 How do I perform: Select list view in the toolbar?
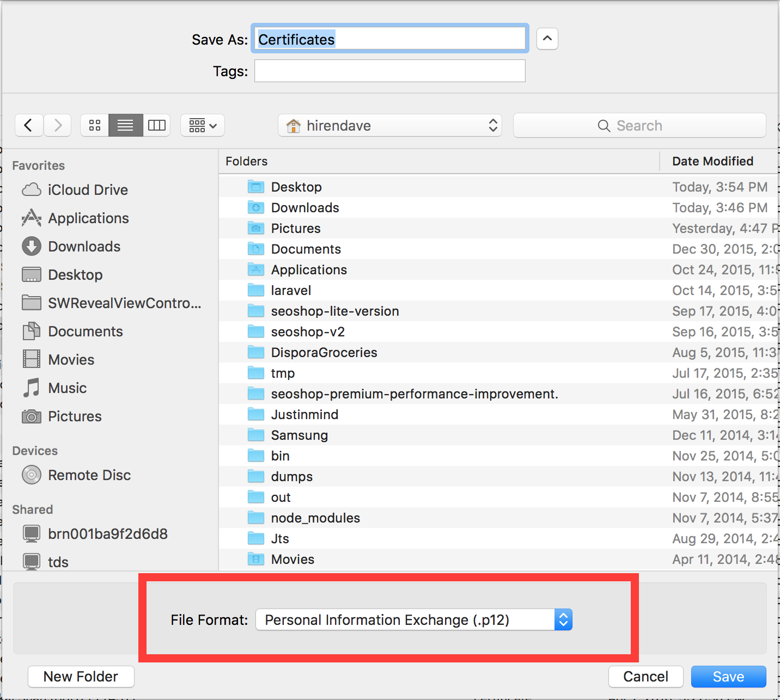tap(125, 125)
